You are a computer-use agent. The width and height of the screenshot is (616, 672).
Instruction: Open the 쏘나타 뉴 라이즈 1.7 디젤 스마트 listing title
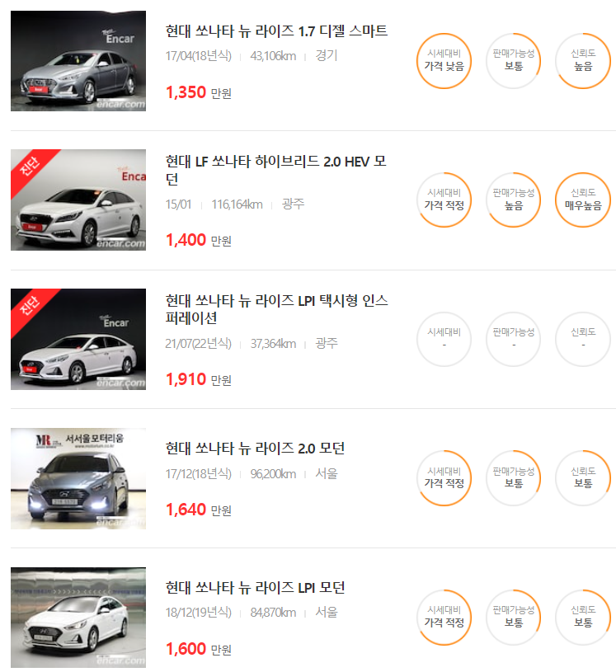pos(276,31)
